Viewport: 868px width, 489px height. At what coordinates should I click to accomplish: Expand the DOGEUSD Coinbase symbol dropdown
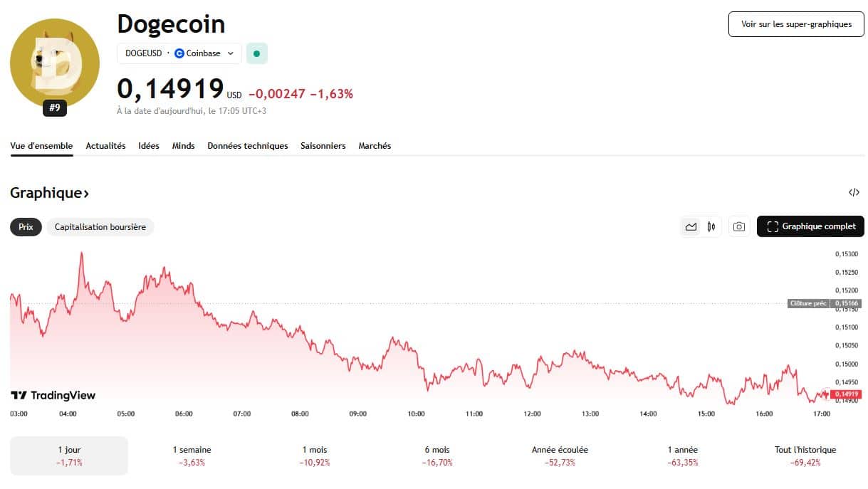pyautogui.click(x=229, y=53)
